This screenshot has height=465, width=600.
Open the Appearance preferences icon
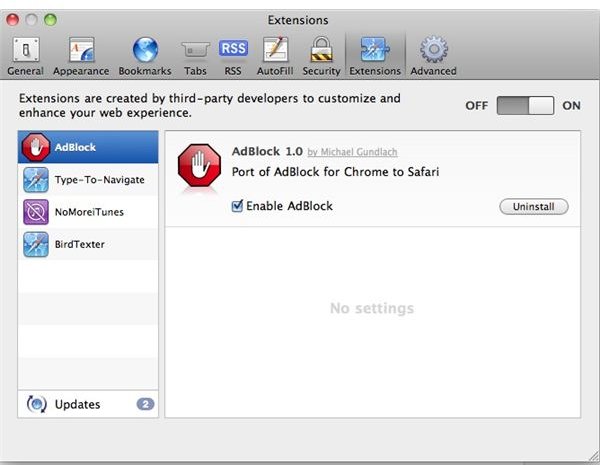click(x=81, y=50)
